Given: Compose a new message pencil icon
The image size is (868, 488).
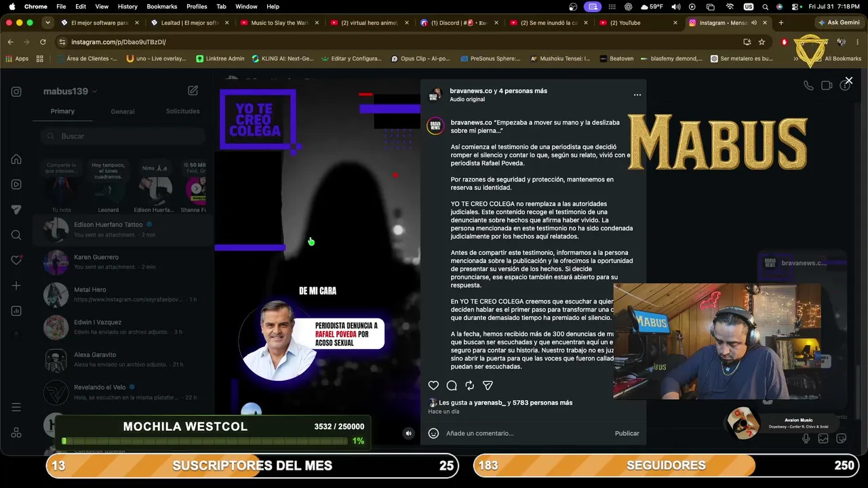Looking at the screenshot, I should (193, 91).
